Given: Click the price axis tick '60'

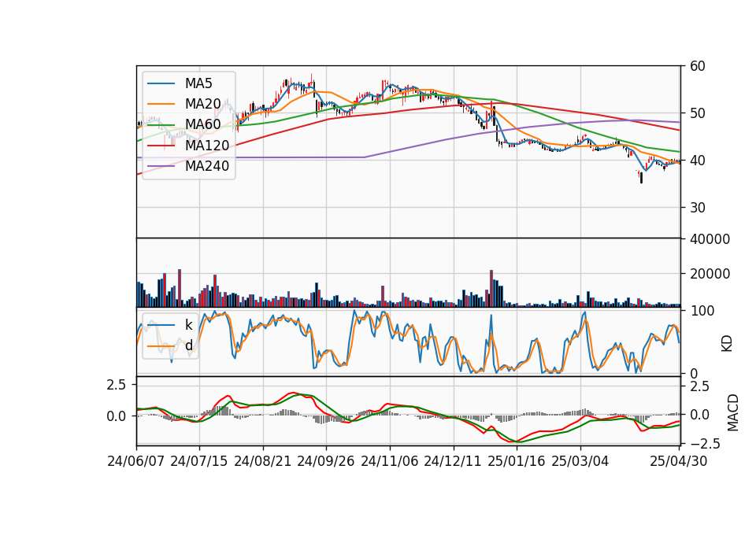Looking at the screenshot, I should (x=697, y=66).
